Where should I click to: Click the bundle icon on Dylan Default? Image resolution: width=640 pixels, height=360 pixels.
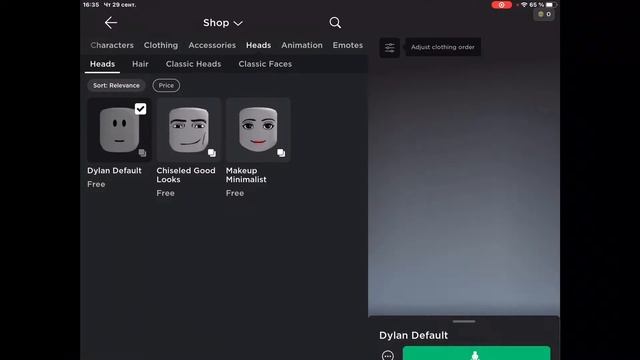(x=142, y=153)
